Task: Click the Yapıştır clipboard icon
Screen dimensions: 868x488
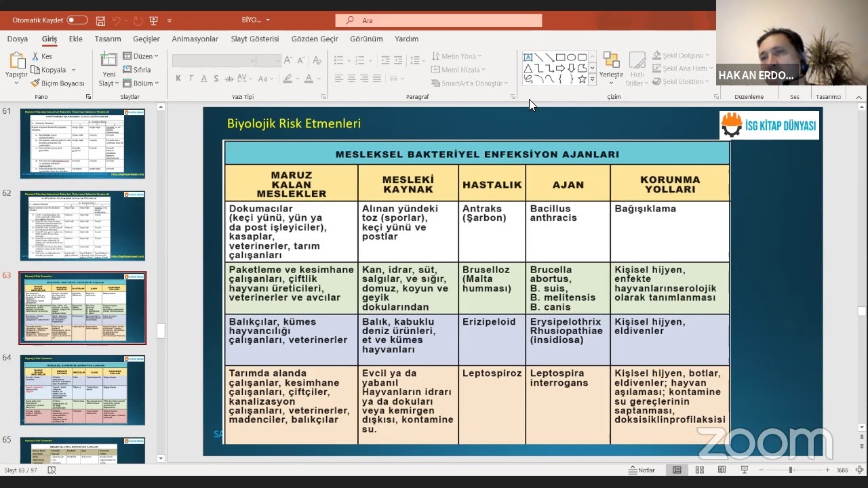Action: click(x=16, y=61)
